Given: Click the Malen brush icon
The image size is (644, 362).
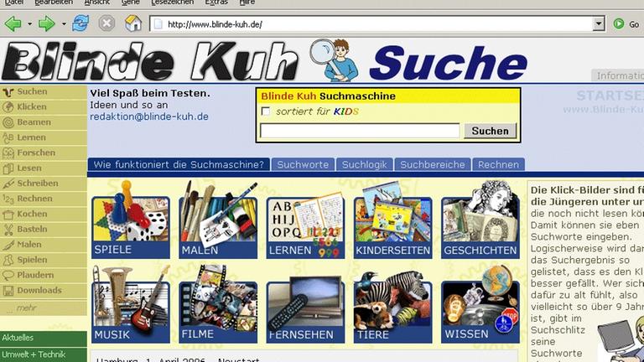Looking at the screenshot, I should tap(8, 245).
